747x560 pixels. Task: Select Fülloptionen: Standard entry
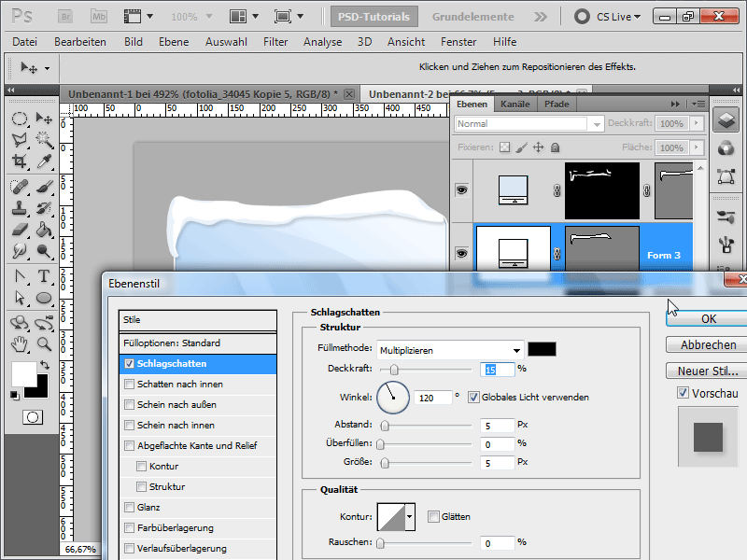click(198, 343)
